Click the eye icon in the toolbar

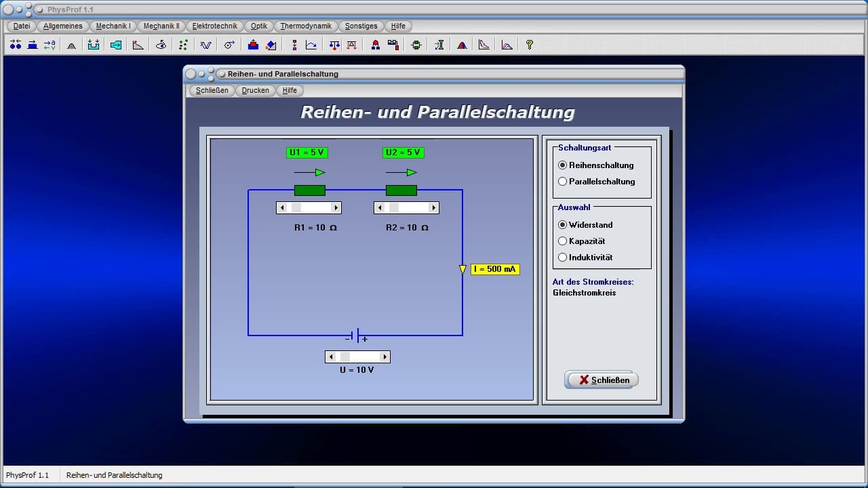point(161,45)
